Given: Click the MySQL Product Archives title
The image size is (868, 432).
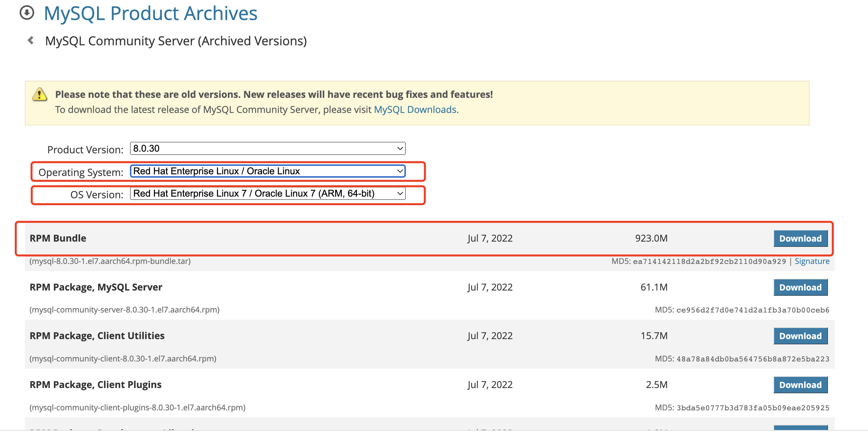Looking at the screenshot, I should click(x=150, y=13).
